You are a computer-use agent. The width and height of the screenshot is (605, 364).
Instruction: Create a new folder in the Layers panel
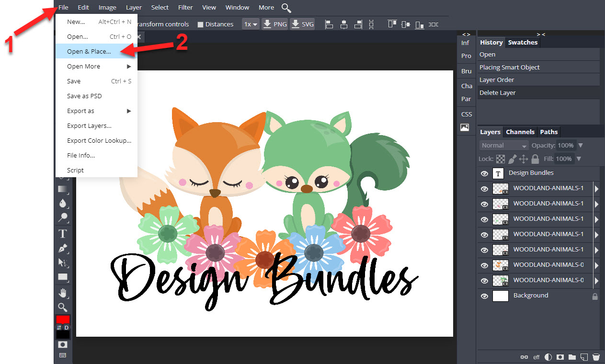(572, 357)
